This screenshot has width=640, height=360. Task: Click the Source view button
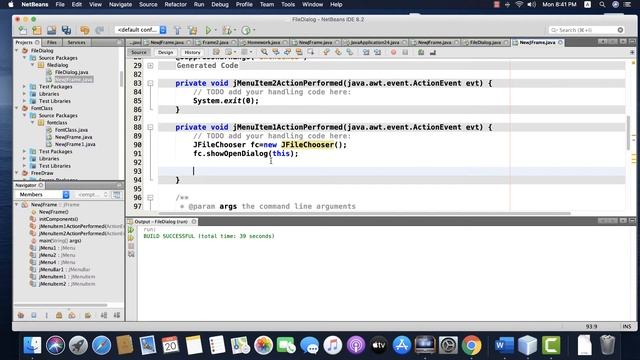point(139,52)
